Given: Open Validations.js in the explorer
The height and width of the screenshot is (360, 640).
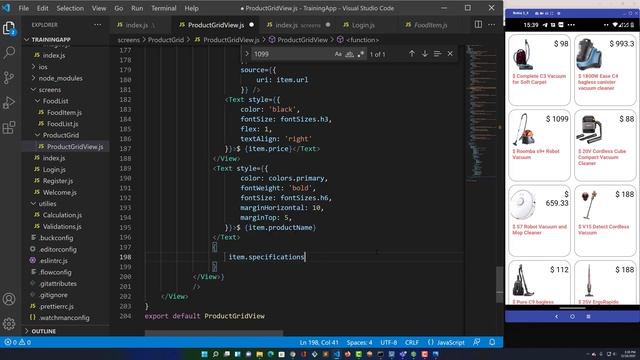Looking at the screenshot, I should (x=62, y=227).
